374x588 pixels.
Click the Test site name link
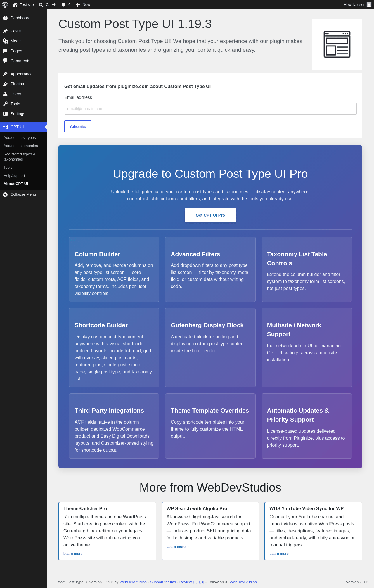tap(27, 5)
